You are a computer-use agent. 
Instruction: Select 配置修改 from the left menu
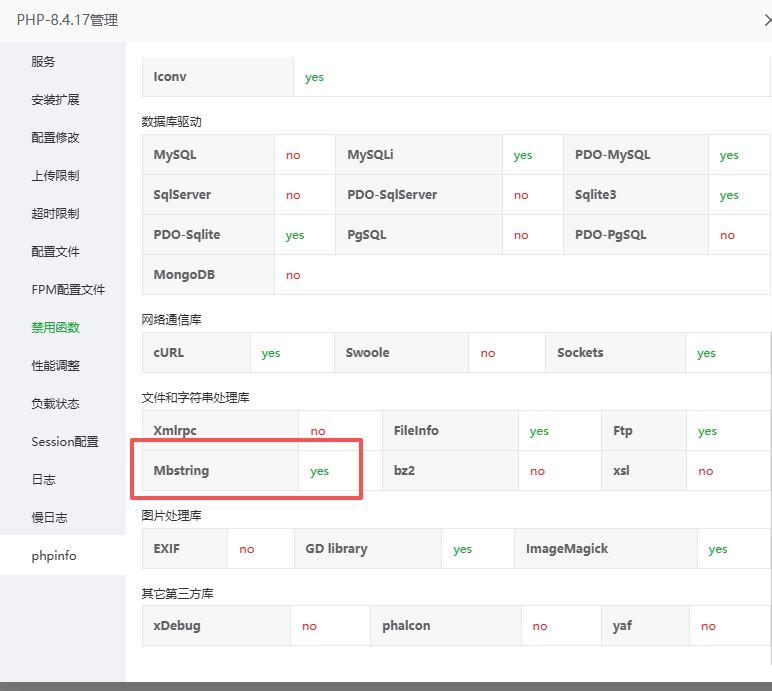55,138
